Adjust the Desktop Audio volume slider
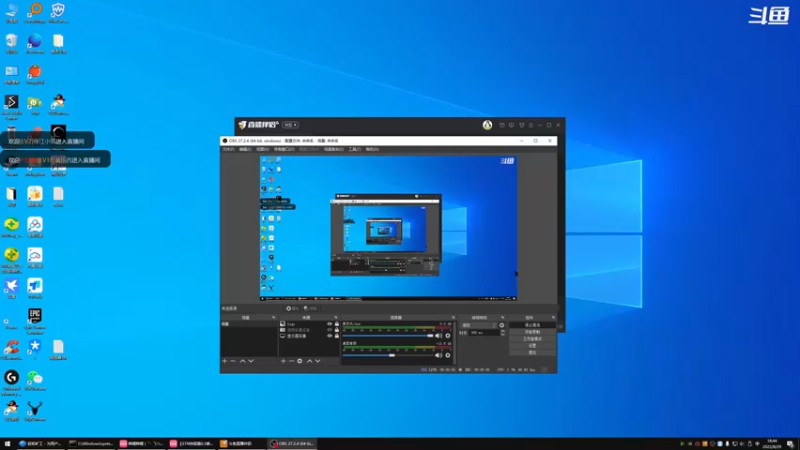 [389, 355]
